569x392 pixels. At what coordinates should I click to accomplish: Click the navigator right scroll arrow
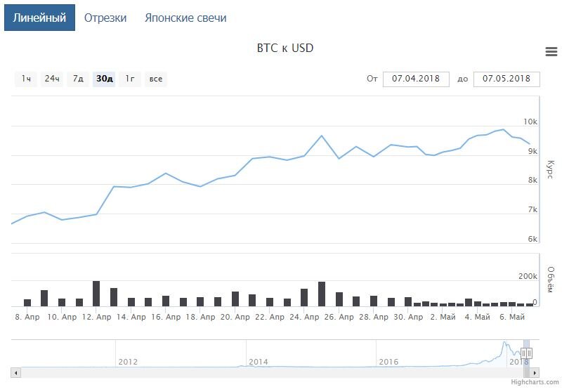pos(535,372)
